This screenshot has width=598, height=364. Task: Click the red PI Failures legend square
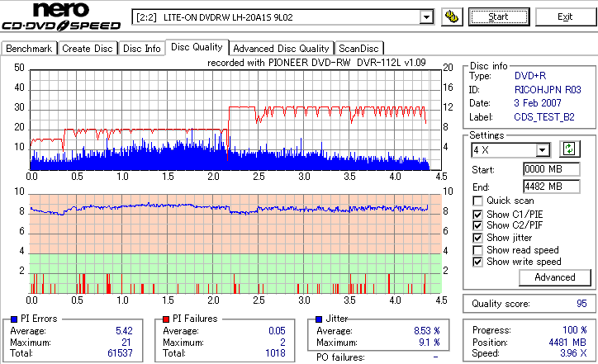pos(166,319)
